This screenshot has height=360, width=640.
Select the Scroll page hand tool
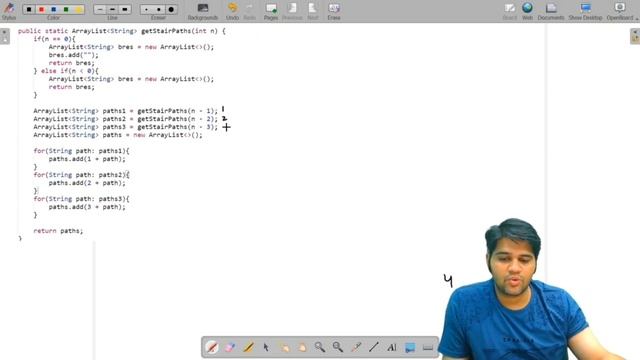[302, 347]
